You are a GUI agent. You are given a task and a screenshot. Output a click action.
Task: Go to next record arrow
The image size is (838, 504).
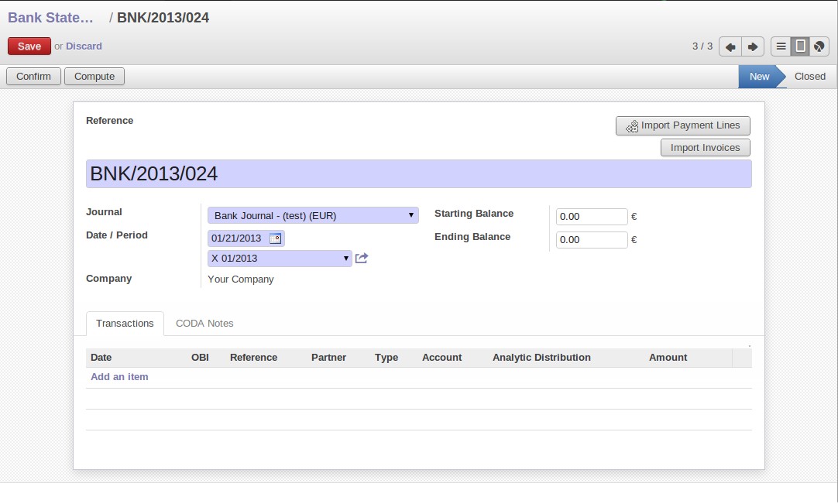coord(753,46)
